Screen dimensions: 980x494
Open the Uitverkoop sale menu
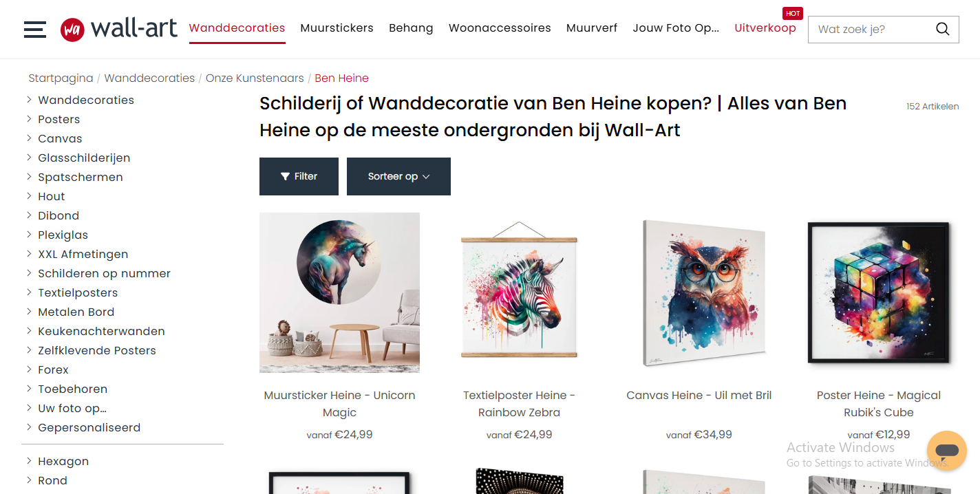pyautogui.click(x=765, y=28)
